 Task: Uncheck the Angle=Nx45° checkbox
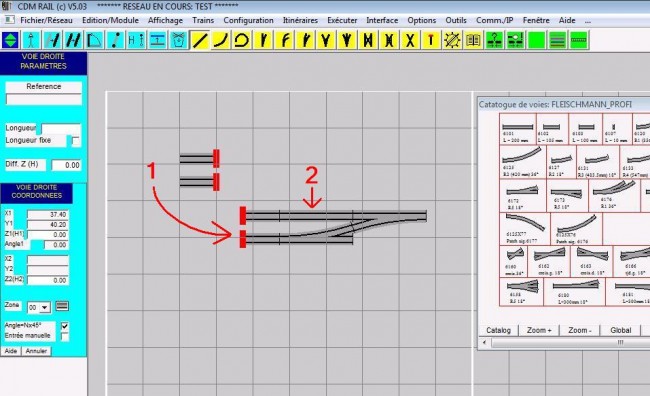65,326
